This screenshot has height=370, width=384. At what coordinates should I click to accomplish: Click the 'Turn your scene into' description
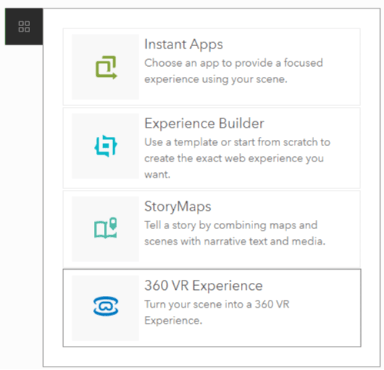(x=217, y=312)
